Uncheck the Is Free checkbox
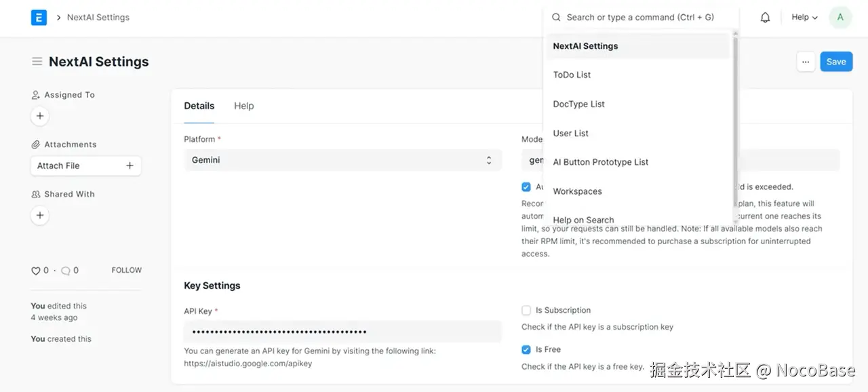The height and width of the screenshot is (392, 868). (x=526, y=350)
